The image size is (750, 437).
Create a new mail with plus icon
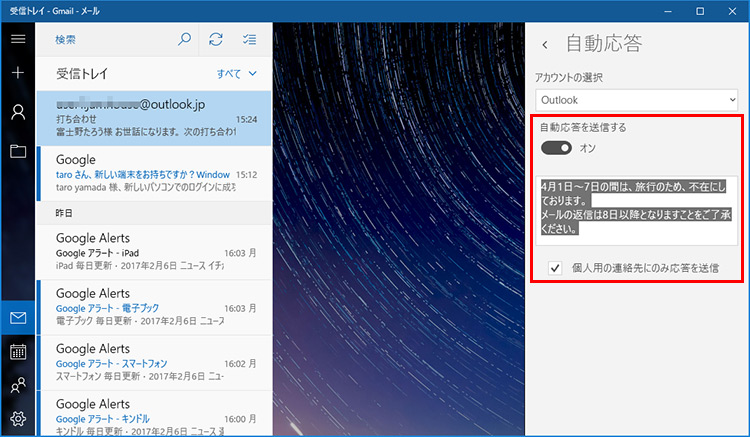pyautogui.click(x=18, y=73)
